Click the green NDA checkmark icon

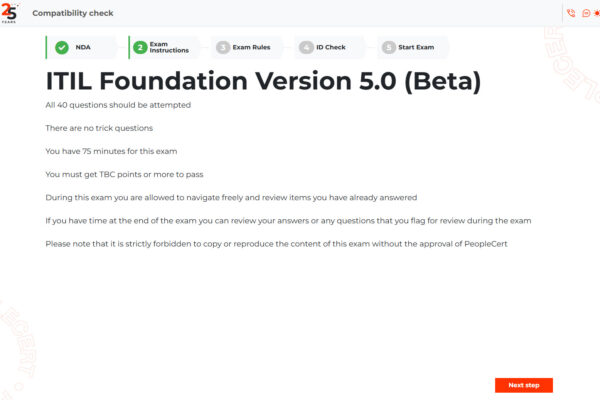pyautogui.click(x=62, y=47)
